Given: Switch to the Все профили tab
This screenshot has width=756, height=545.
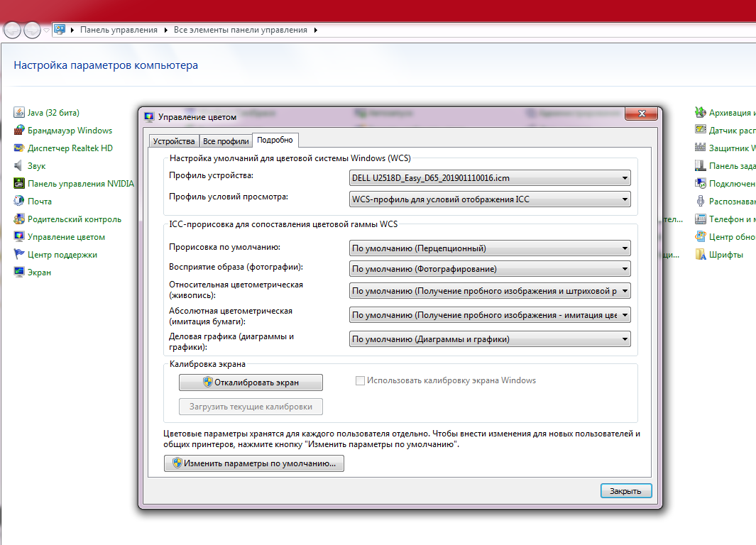Looking at the screenshot, I should click(x=225, y=141).
